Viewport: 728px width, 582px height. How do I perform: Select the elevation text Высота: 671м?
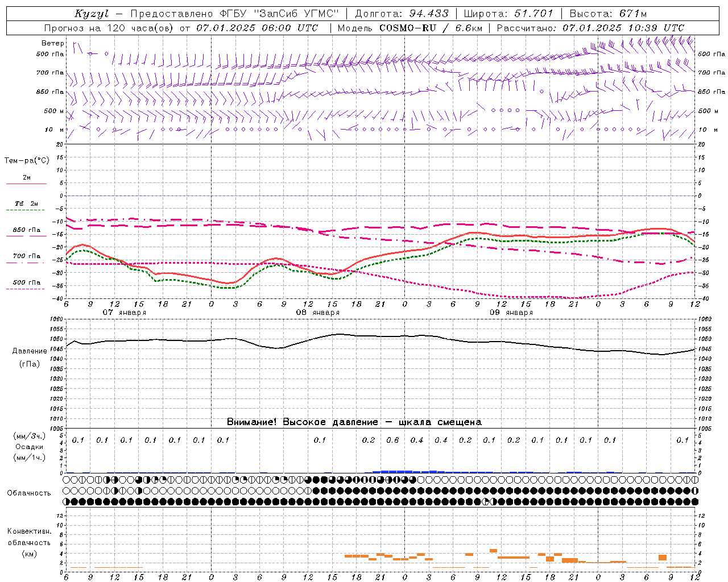(608, 14)
